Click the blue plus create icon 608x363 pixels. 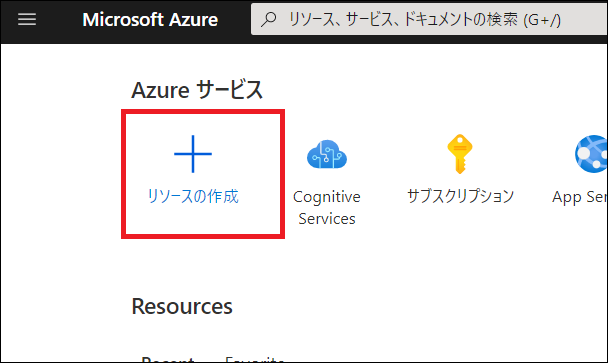(193, 154)
